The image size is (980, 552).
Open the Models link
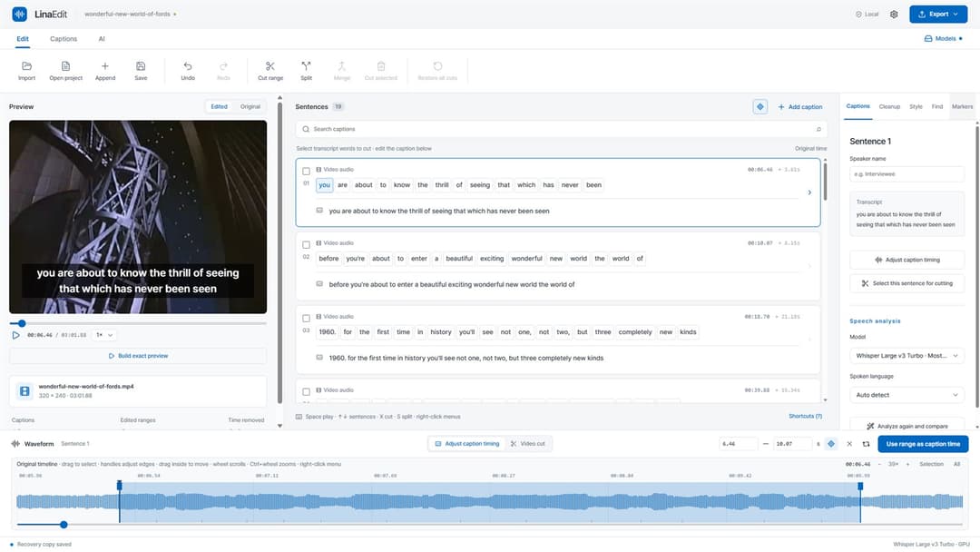click(x=943, y=39)
